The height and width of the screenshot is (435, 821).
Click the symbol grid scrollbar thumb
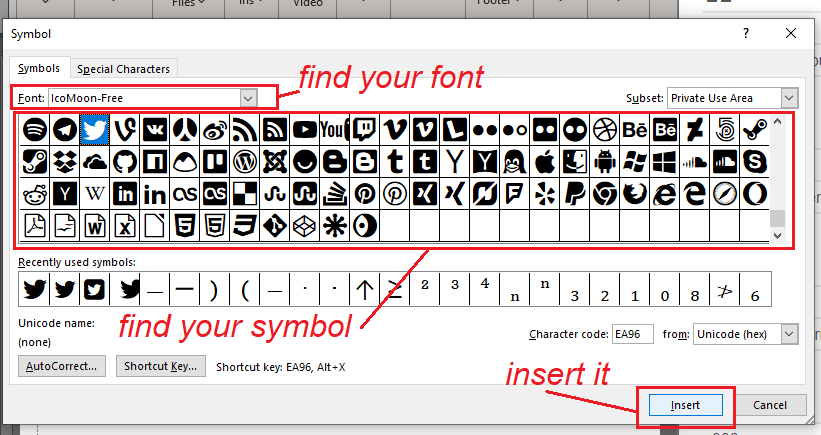click(778, 218)
